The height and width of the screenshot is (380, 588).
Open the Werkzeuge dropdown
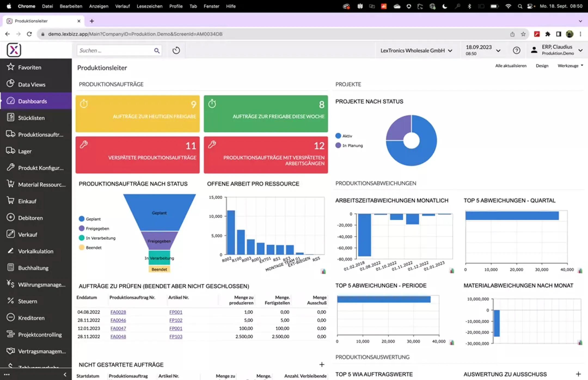(x=570, y=66)
